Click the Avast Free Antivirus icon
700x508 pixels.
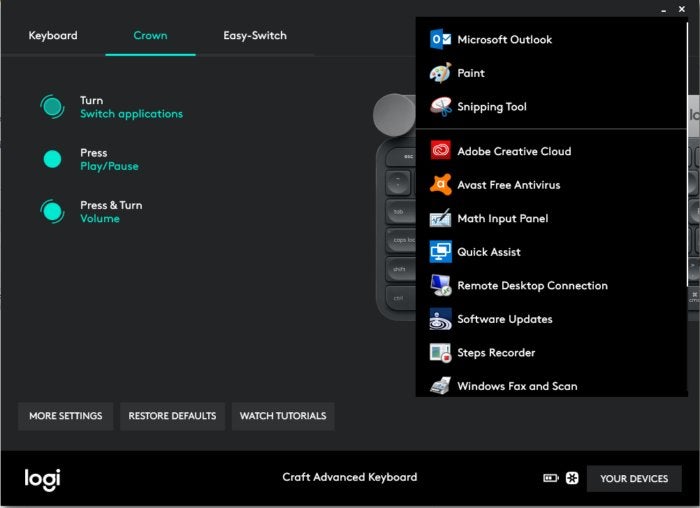click(440, 185)
